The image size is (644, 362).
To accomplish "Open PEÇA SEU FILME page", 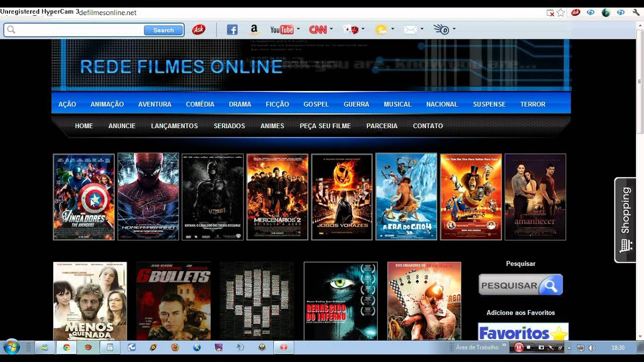I will (325, 126).
